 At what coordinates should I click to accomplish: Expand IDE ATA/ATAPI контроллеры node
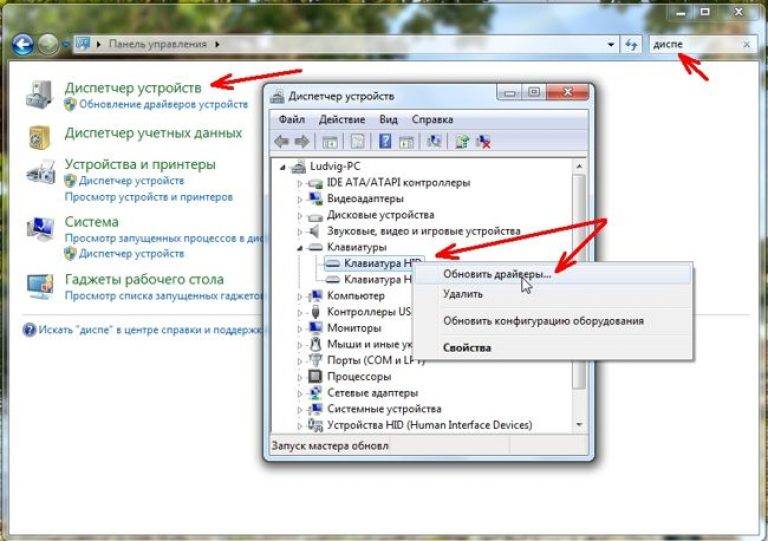coord(300,184)
